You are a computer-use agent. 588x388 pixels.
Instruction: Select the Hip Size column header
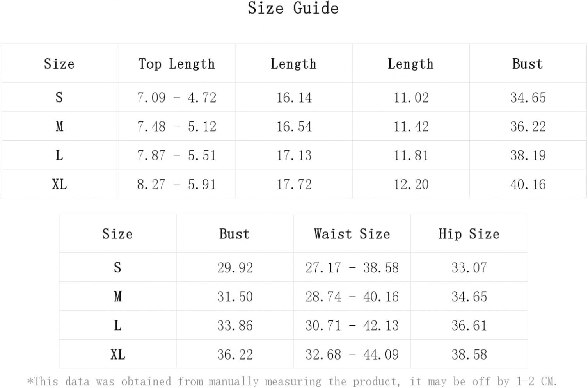(x=469, y=234)
